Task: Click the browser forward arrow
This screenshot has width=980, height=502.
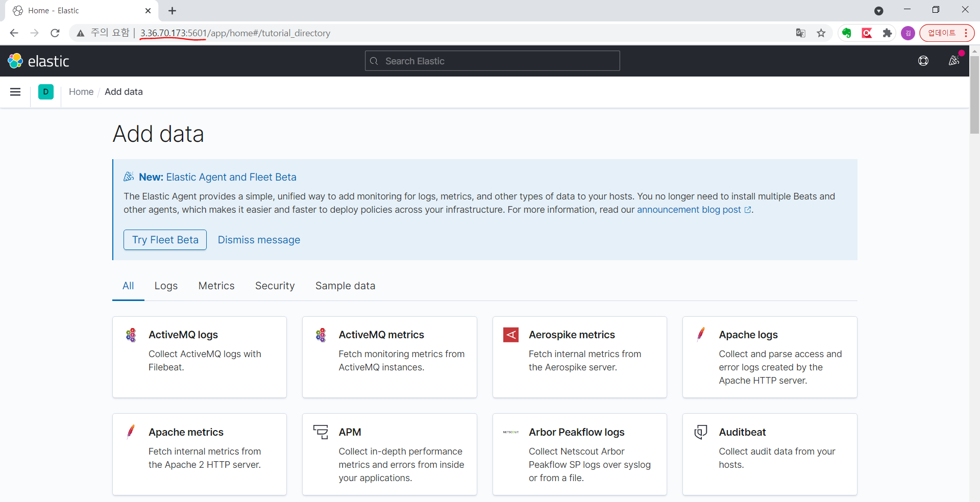Action: click(x=34, y=33)
